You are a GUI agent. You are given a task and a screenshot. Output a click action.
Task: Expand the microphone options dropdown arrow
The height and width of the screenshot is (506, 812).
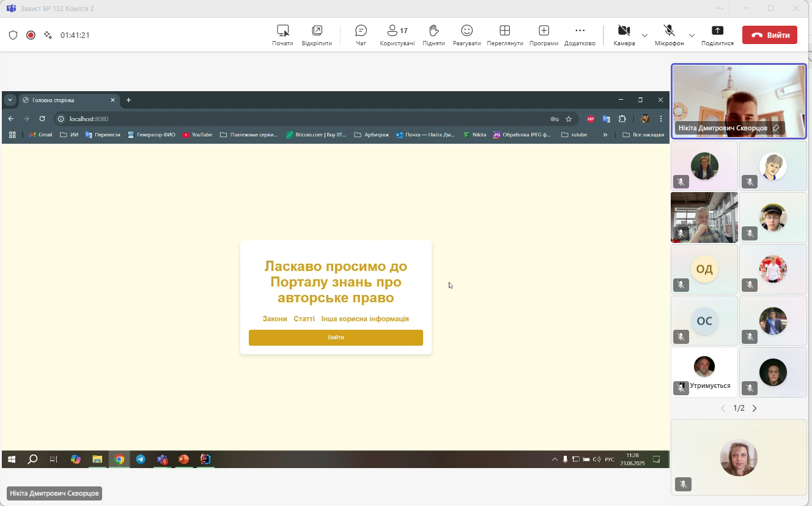click(x=692, y=35)
